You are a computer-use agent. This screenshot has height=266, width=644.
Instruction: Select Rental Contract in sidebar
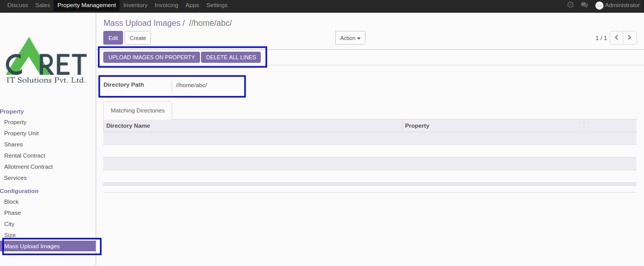[25, 156]
